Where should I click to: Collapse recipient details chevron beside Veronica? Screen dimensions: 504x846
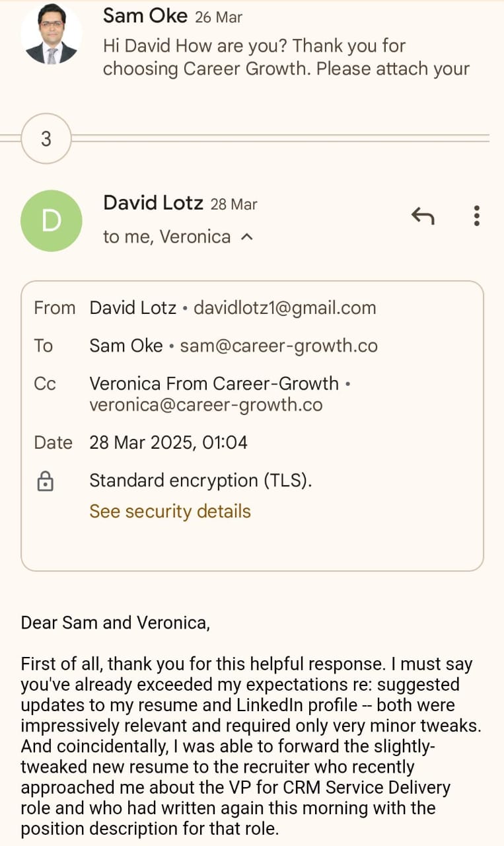247,237
